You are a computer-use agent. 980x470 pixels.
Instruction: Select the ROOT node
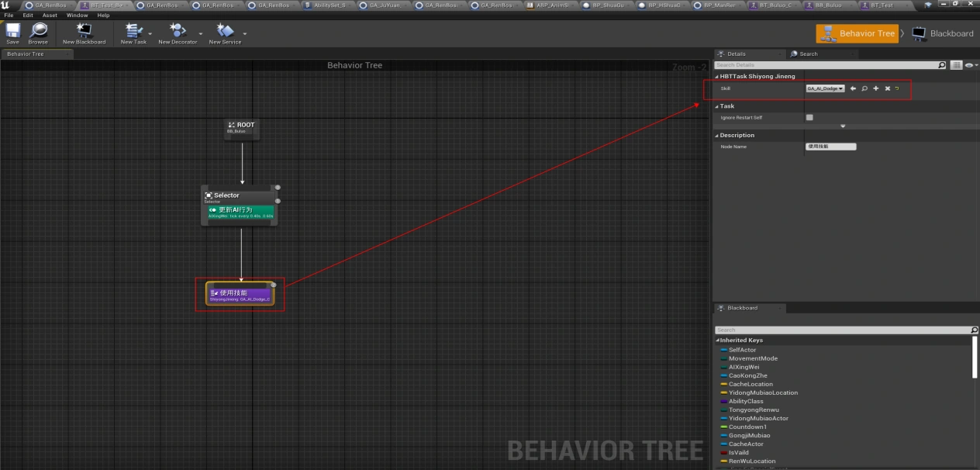(x=241, y=128)
